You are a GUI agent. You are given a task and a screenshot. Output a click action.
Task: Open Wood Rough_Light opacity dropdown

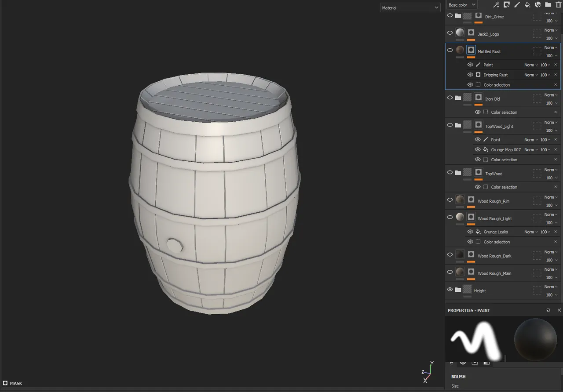coord(551,223)
